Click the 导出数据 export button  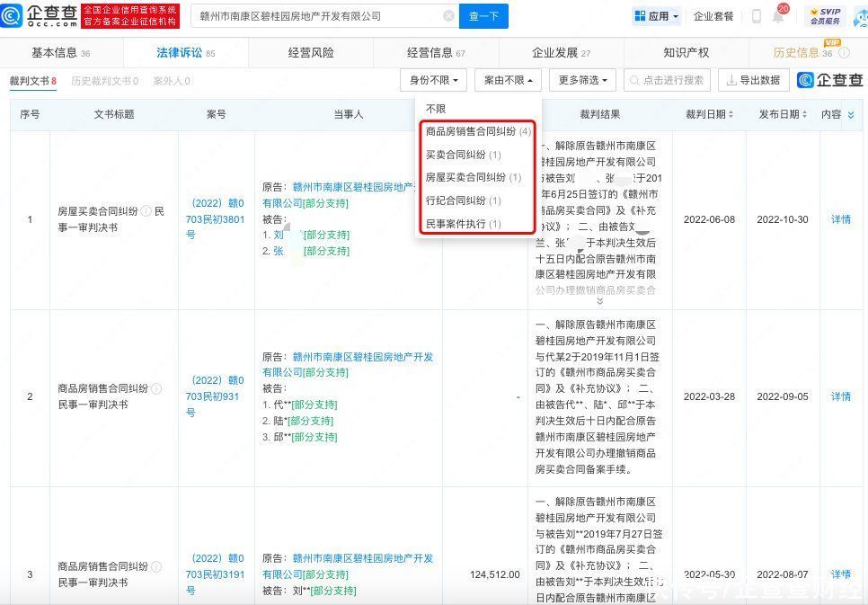coord(753,80)
